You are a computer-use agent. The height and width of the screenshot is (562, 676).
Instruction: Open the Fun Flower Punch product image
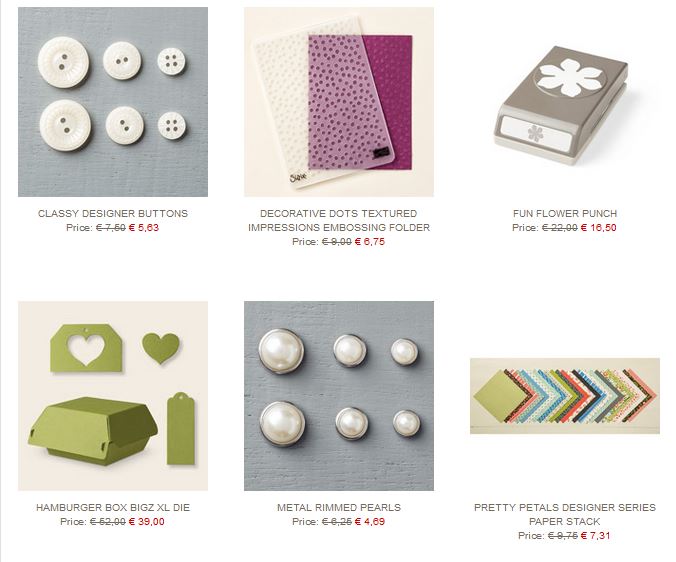pos(565,102)
